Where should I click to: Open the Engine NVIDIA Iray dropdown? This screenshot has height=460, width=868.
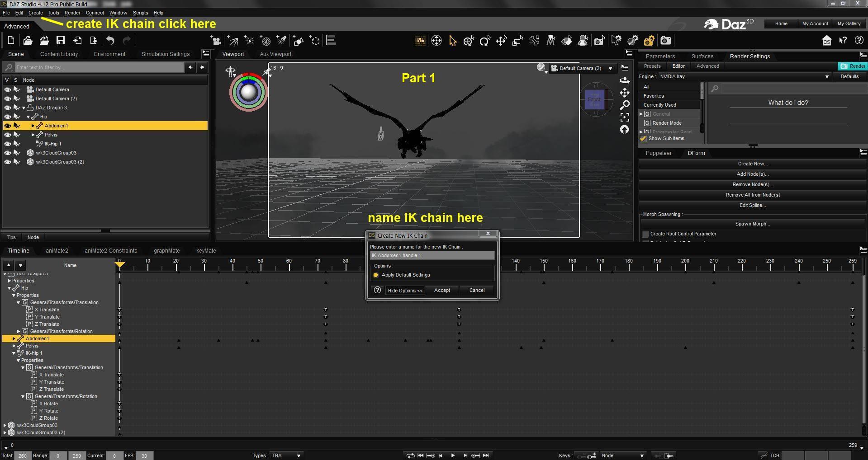(x=745, y=77)
